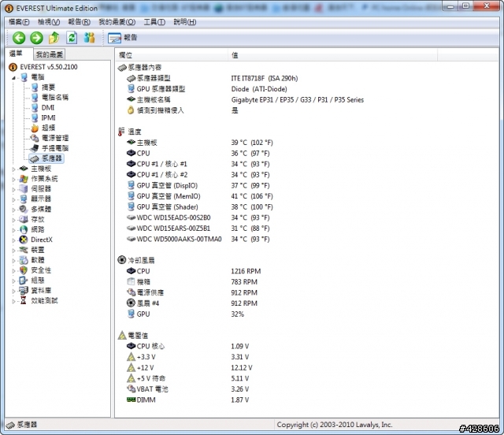The width and height of the screenshot is (504, 435).
Task: Click the 欄位 column header
Action: coord(172,55)
